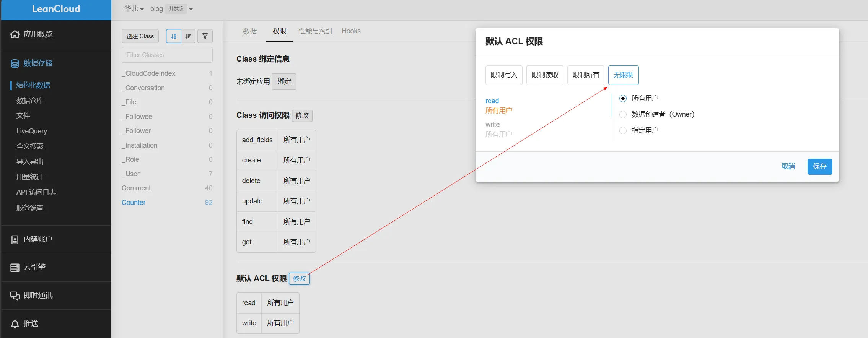This screenshot has width=868, height=338.
Task: Click the database icon for 数据存储
Action: click(15, 63)
